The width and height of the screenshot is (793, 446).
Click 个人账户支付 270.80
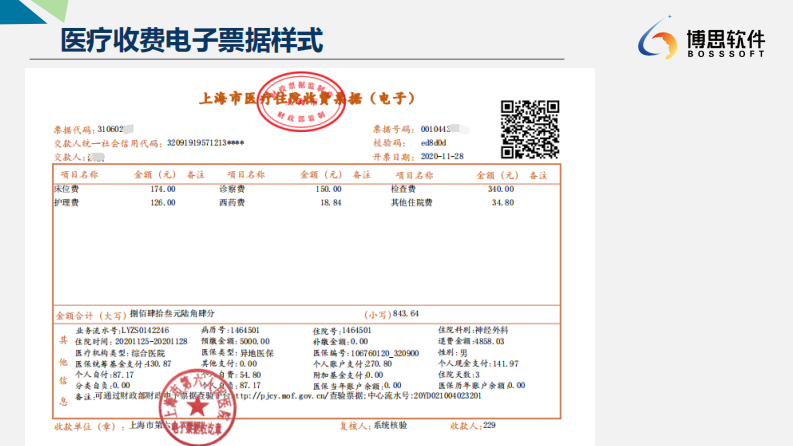tap(353, 364)
